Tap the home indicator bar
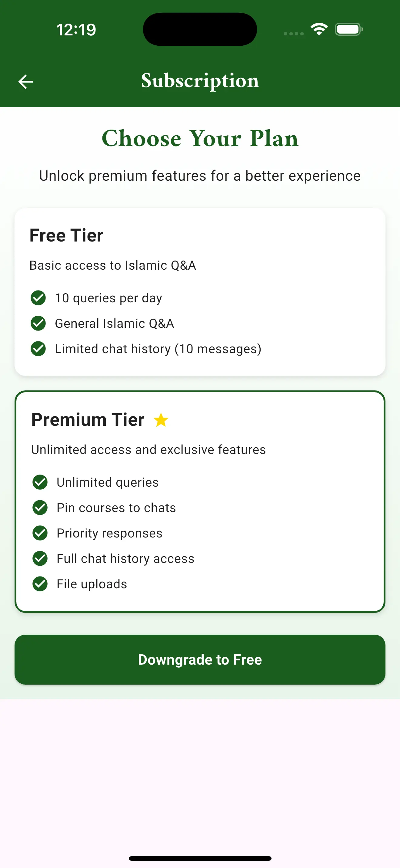This screenshot has width=400, height=868. coord(200,858)
